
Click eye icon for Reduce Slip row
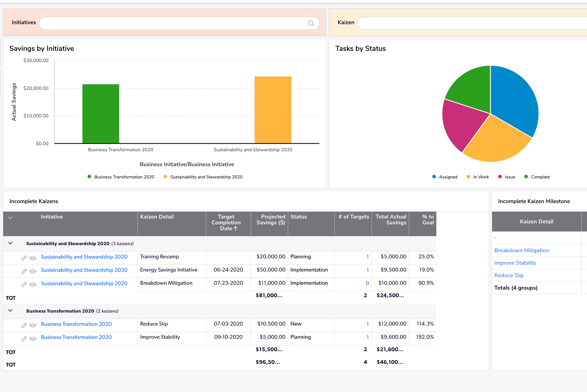(33, 325)
